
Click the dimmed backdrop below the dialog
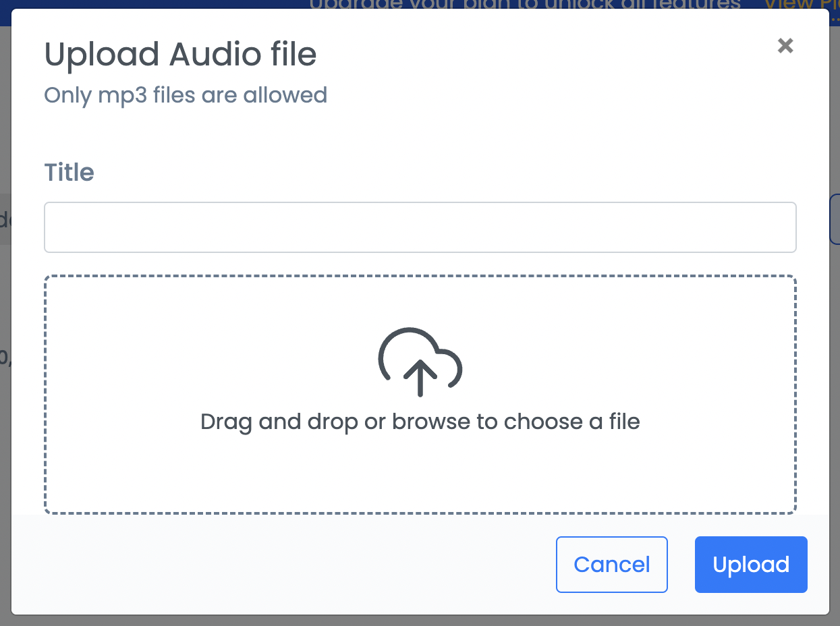pyautogui.click(x=420, y=621)
